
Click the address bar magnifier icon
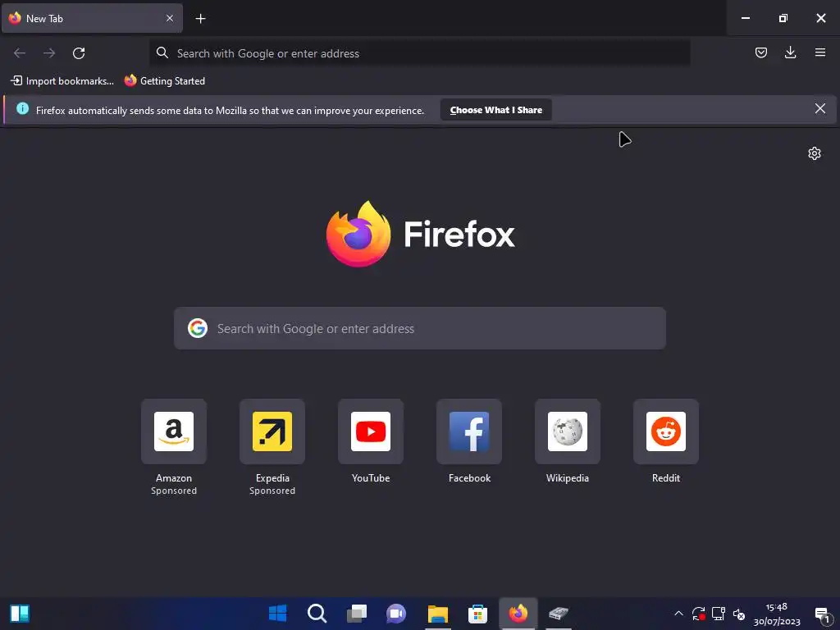(162, 52)
